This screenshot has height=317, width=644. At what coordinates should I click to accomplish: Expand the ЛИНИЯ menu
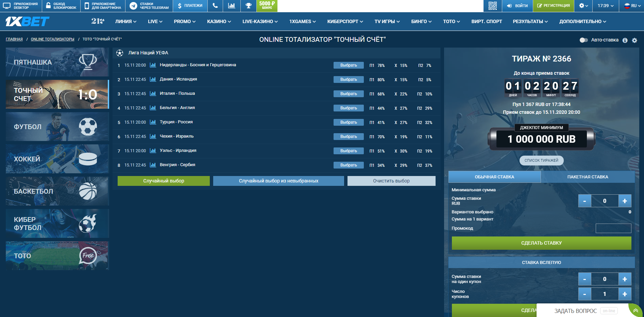[126, 21]
